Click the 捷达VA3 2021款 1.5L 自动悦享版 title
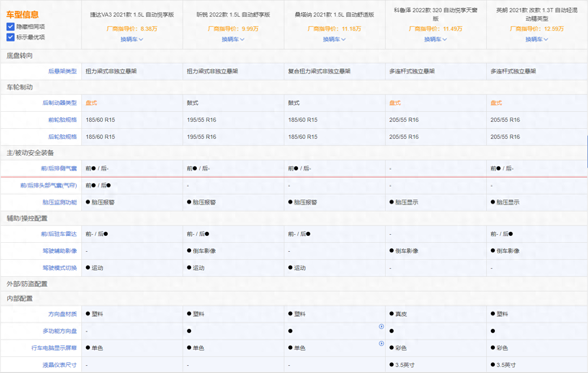Screen dimensions: 588x373 [132, 15]
